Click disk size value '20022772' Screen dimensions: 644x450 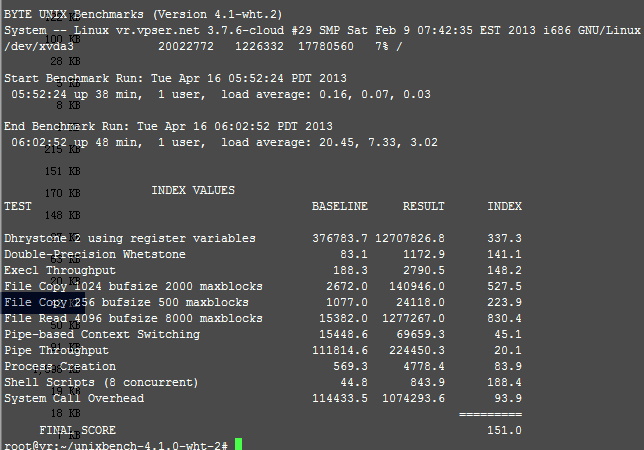click(x=186, y=46)
